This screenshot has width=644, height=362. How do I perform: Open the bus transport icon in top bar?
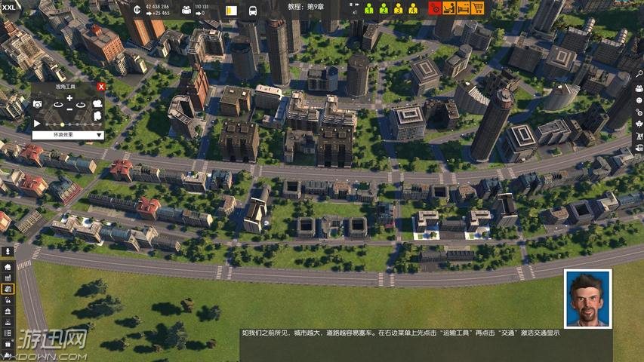click(x=253, y=11)
